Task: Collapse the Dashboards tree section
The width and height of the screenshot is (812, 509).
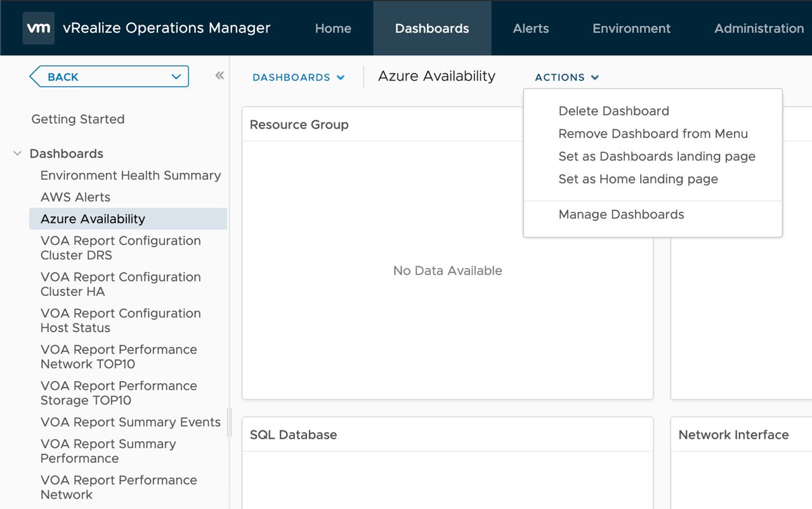Action: (17, 153)
